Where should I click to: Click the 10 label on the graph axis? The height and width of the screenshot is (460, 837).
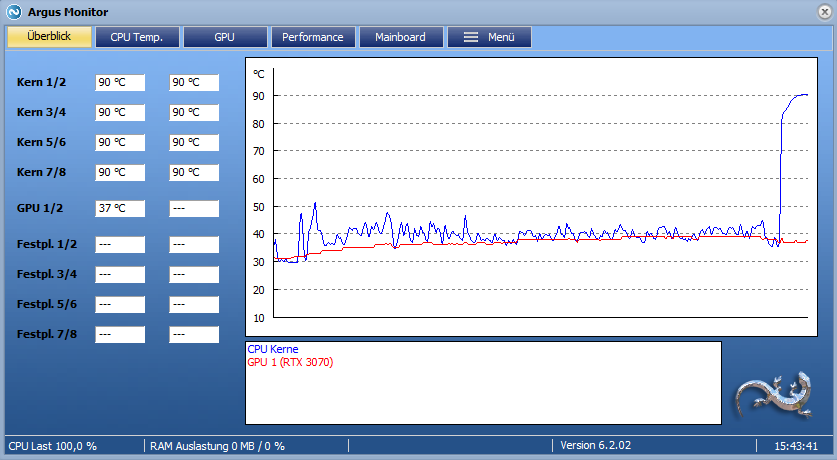[x=258, y=318]
